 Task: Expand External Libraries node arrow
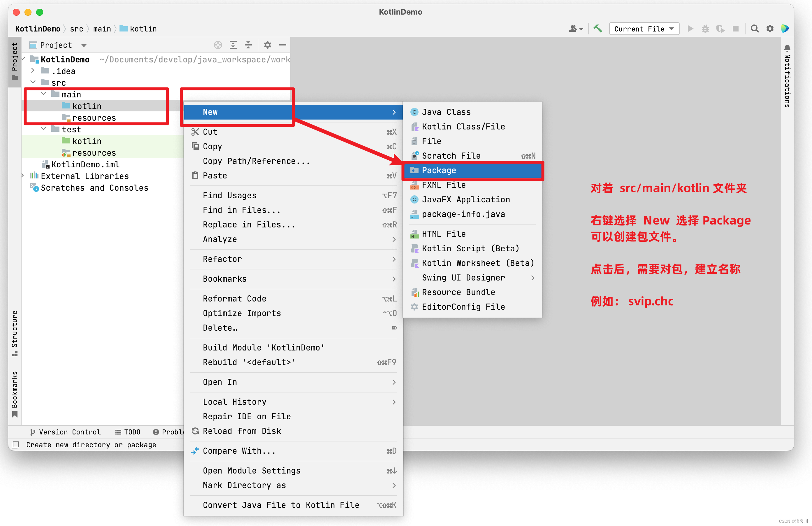point(22,176)
